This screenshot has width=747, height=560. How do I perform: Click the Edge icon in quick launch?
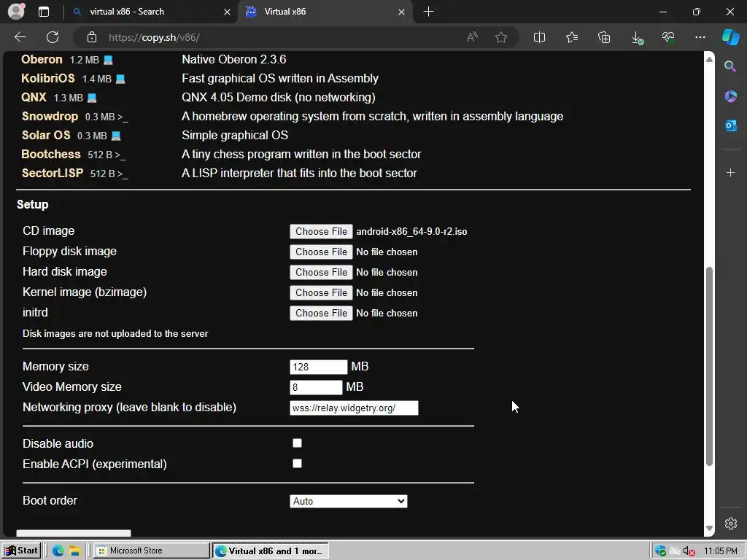point(58,551)
